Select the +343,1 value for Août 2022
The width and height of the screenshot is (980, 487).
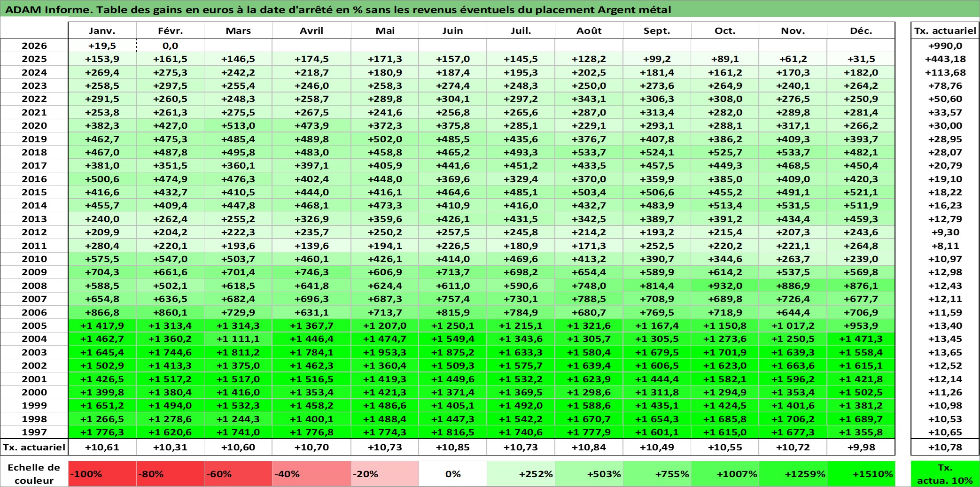pos(589,99)
